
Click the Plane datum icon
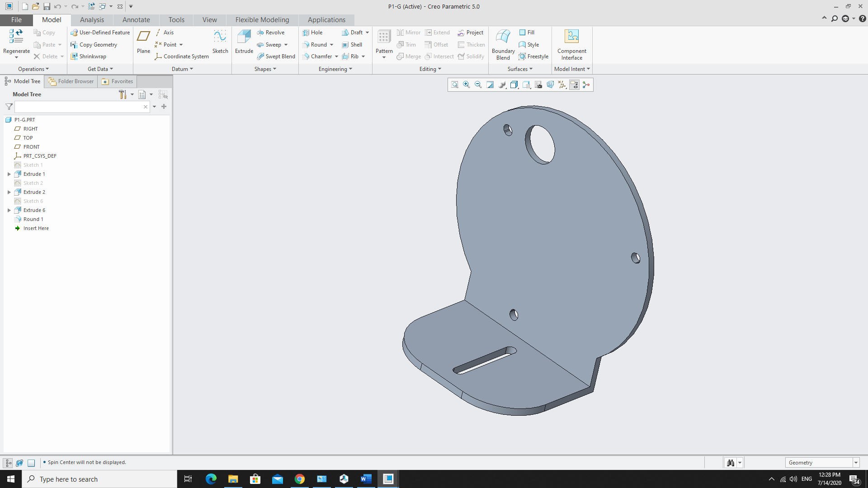point(143,41)
